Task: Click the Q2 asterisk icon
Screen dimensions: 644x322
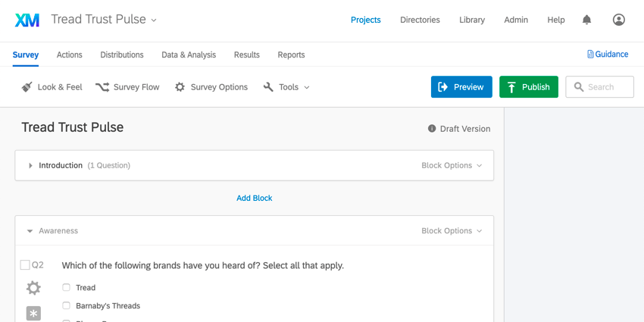Action: [33, 314]
